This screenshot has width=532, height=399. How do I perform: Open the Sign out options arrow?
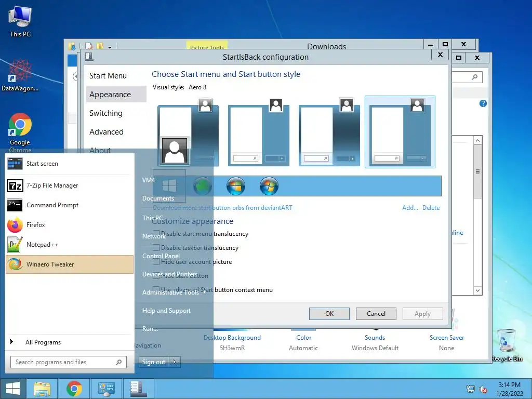175,362
